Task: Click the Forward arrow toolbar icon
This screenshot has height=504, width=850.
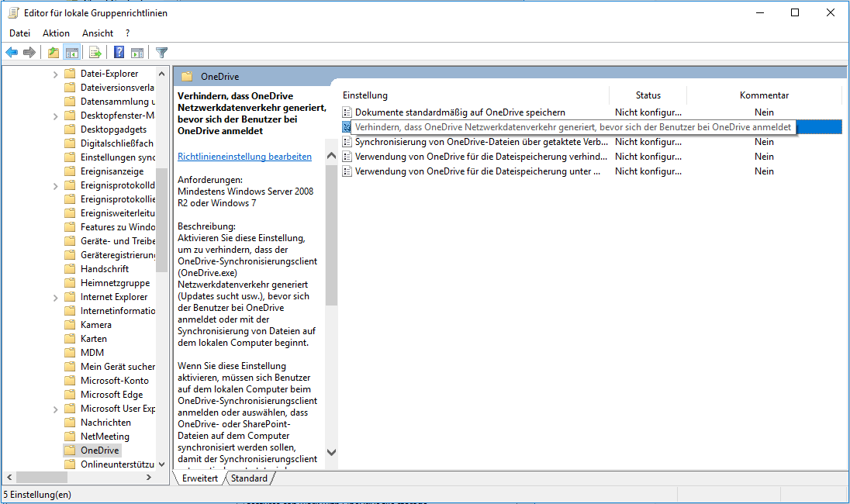Action: [x=29, y=53]
